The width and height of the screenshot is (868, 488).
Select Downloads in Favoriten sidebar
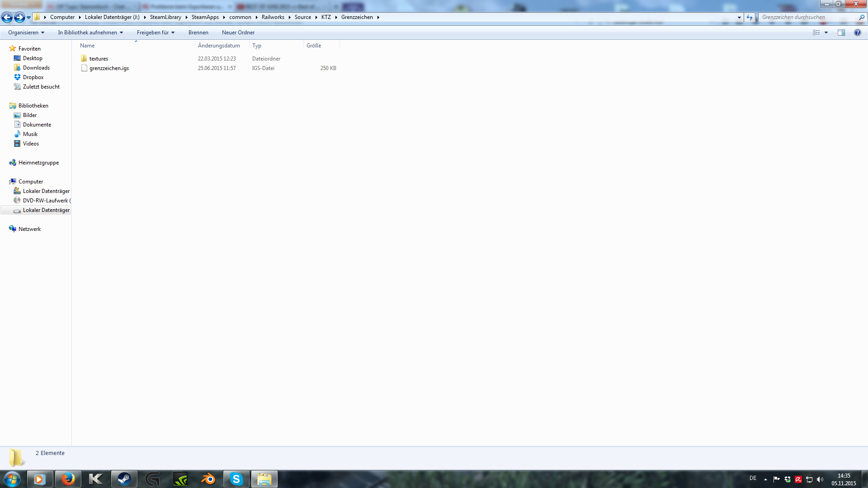pyautogui.click(x=36, y=68)
